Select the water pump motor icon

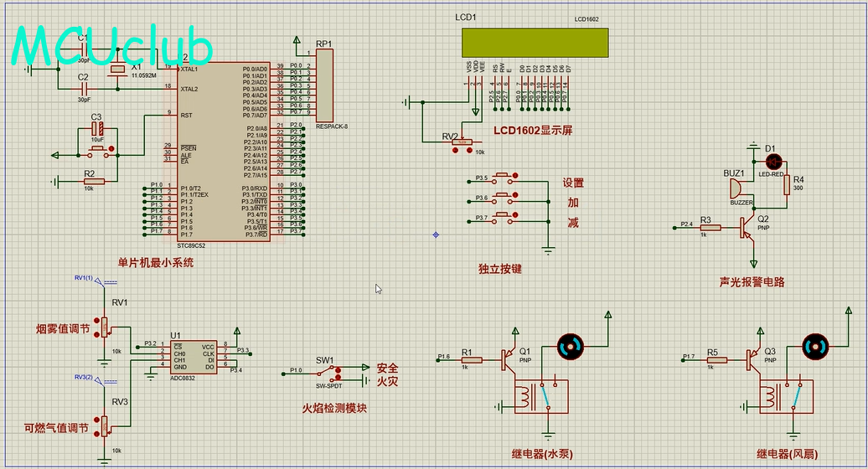[x=571, y=344]
